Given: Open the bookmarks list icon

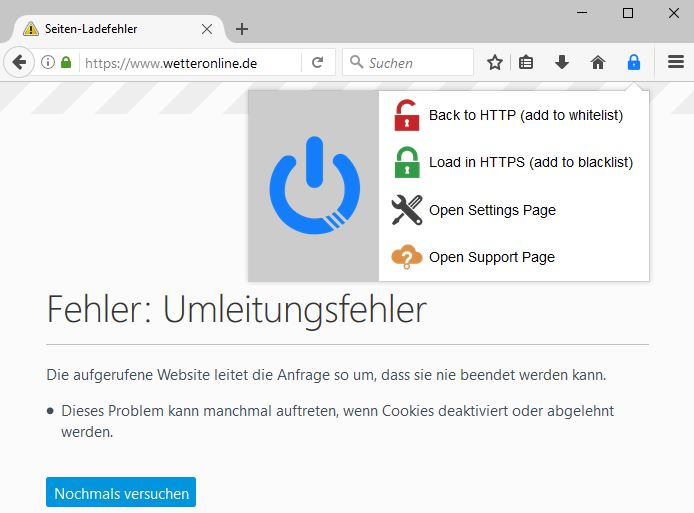Looking at the screenshot, I should pyautogui.click(x=526, y=62).
